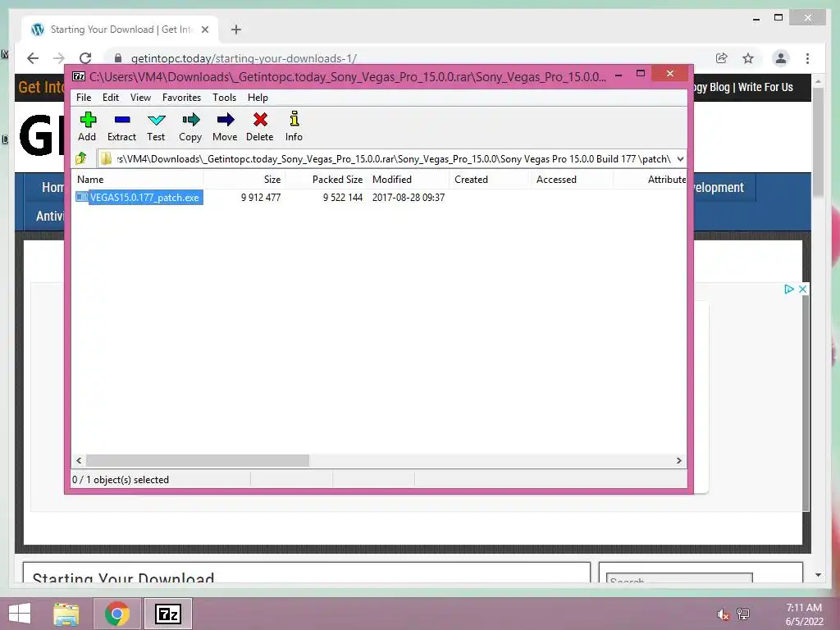The image size is (840, 630).
Task: Switch to Chrome in taskbar
Action: 116,614
